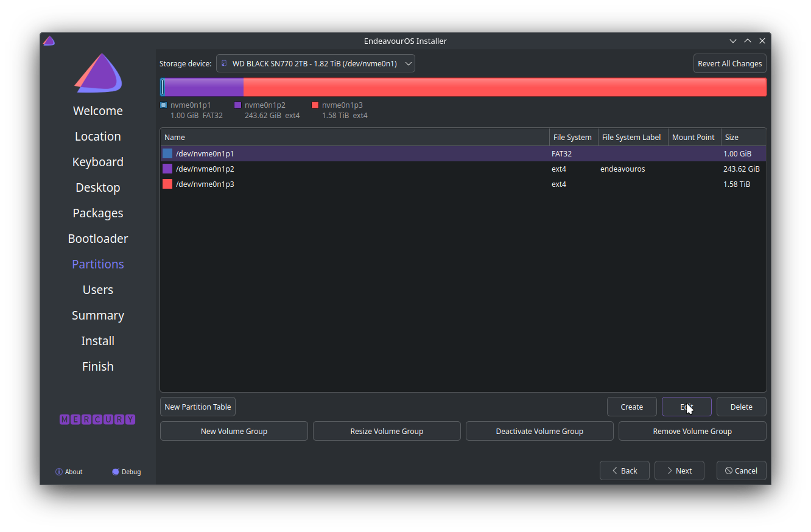Click the red nvme0n1p3 segment in partition bar

pos(505,87)
